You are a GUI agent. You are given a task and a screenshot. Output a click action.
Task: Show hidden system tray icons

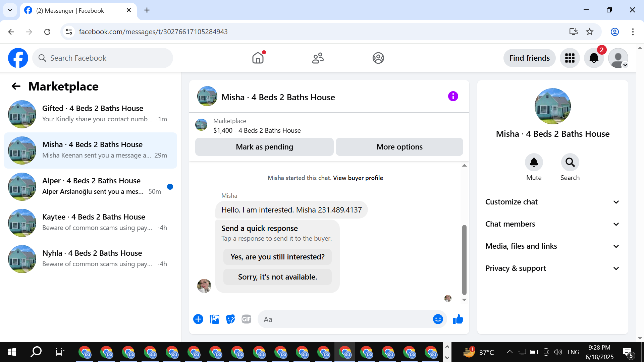pyautogui.click(x=509, y=352)
